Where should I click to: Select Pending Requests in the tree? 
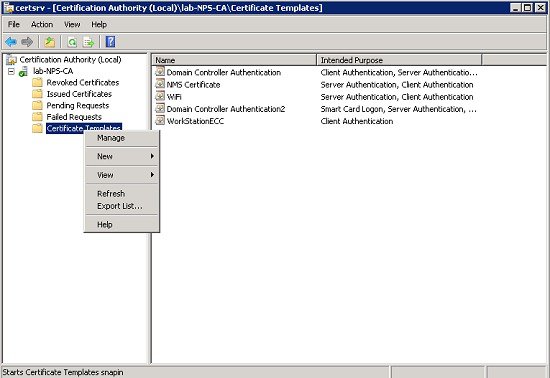[x=78, y=106]
